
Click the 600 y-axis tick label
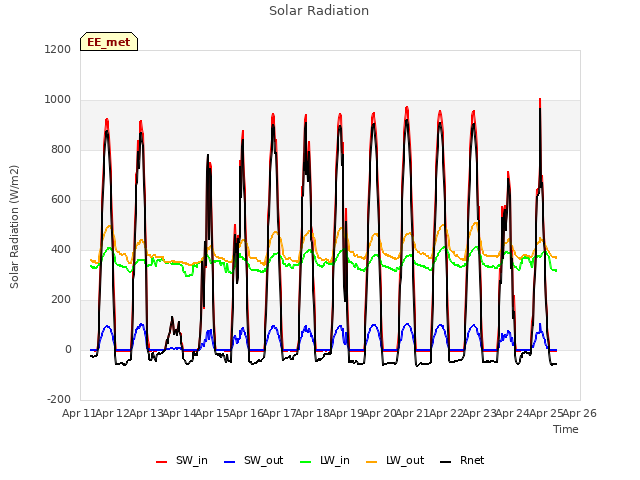[61, 200]
